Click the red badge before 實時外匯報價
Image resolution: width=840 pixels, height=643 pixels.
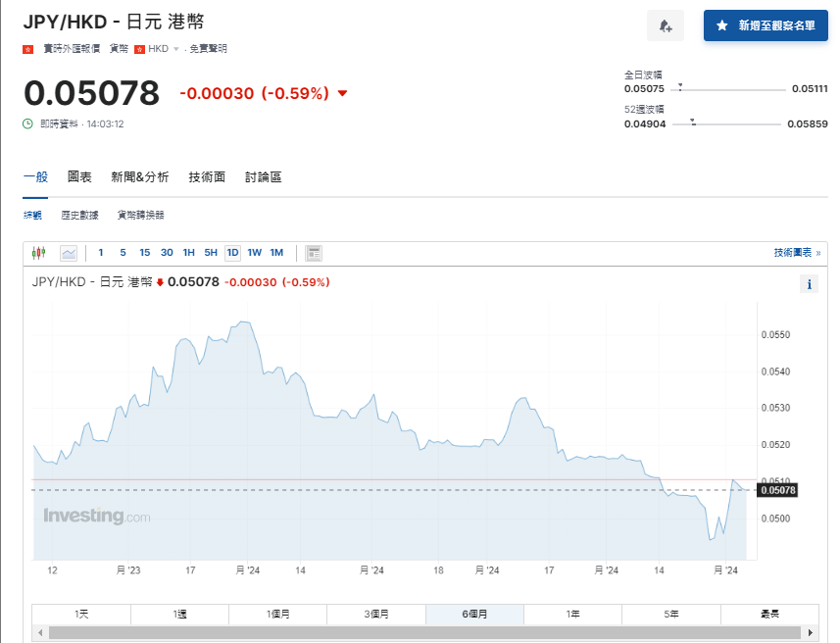28,48
